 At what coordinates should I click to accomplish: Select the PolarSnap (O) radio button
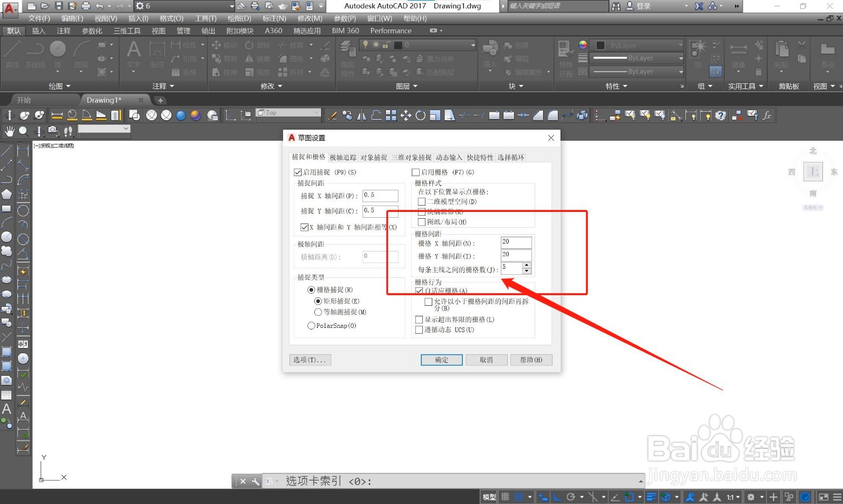coord(311,326)
